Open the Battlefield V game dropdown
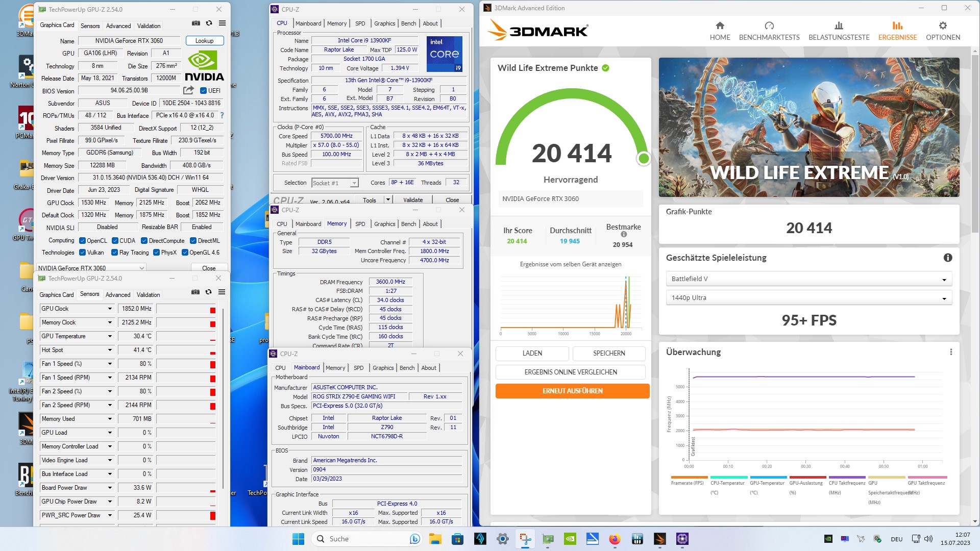The height and width of the screenshot is (551, 980). pos(808,279)
